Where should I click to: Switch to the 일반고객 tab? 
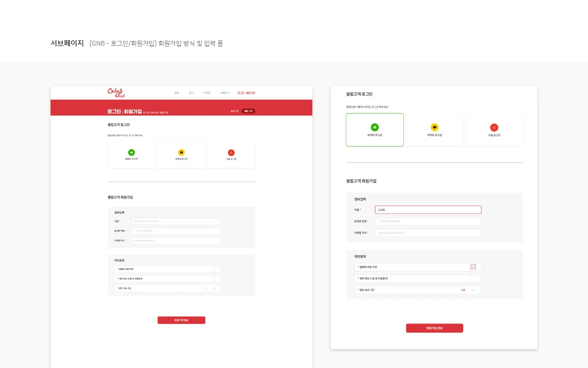point(234,111)
